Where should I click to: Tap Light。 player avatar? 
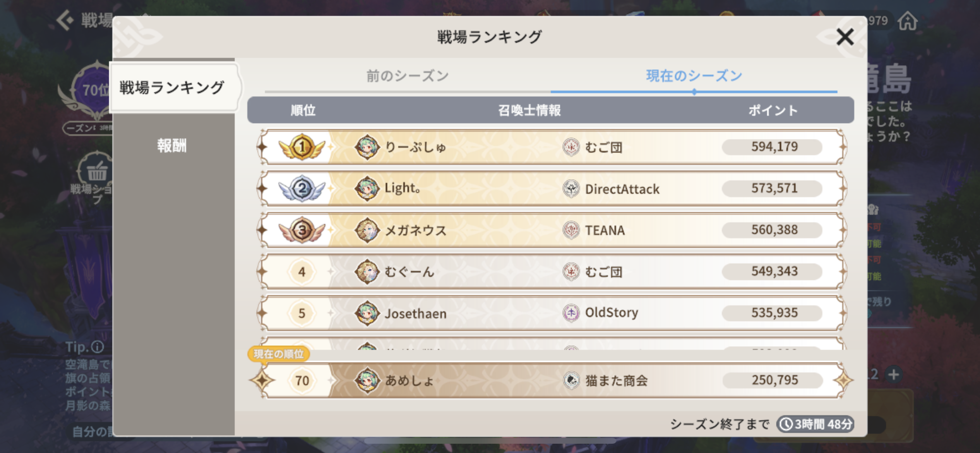[x=367, y=189]
